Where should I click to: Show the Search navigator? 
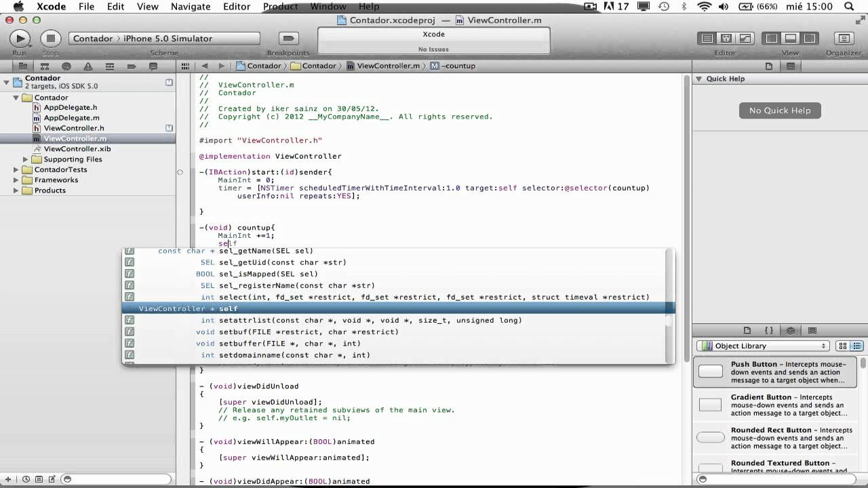(66, 66)
